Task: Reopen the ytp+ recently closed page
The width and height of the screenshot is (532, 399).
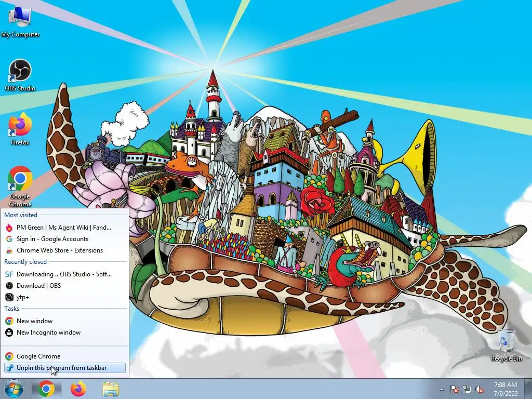Action: pos(64,297)
